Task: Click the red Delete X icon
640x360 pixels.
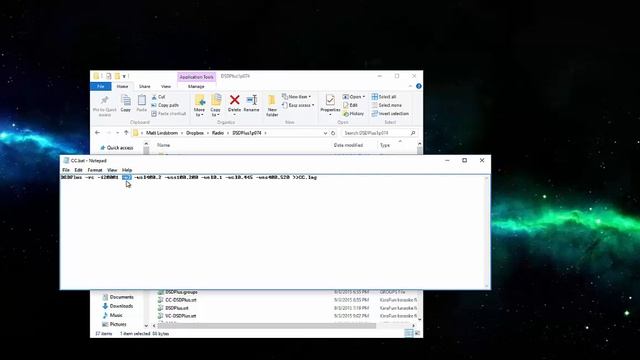Action: coord(234,100)
